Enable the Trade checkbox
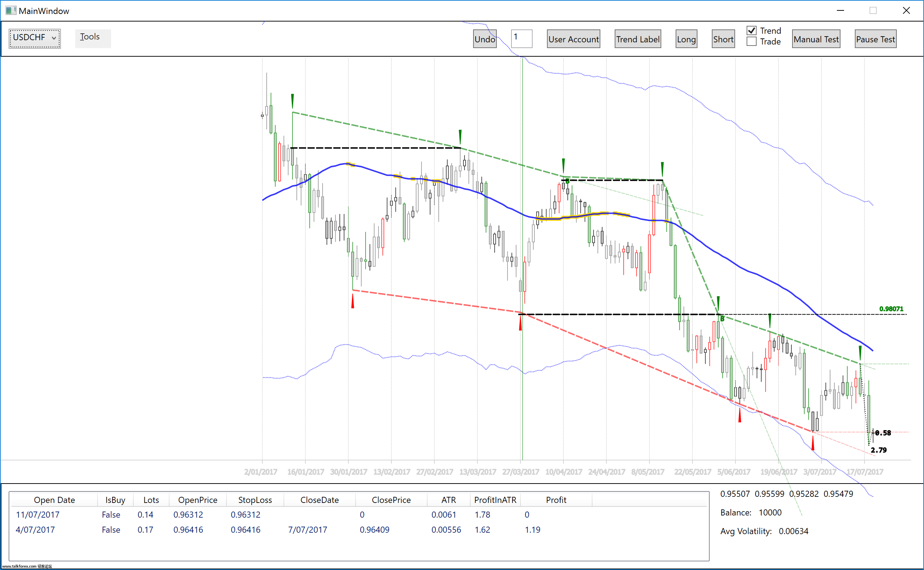Image resolution: width=924 pixels, height=570 pixels. (x=752, y=42)
